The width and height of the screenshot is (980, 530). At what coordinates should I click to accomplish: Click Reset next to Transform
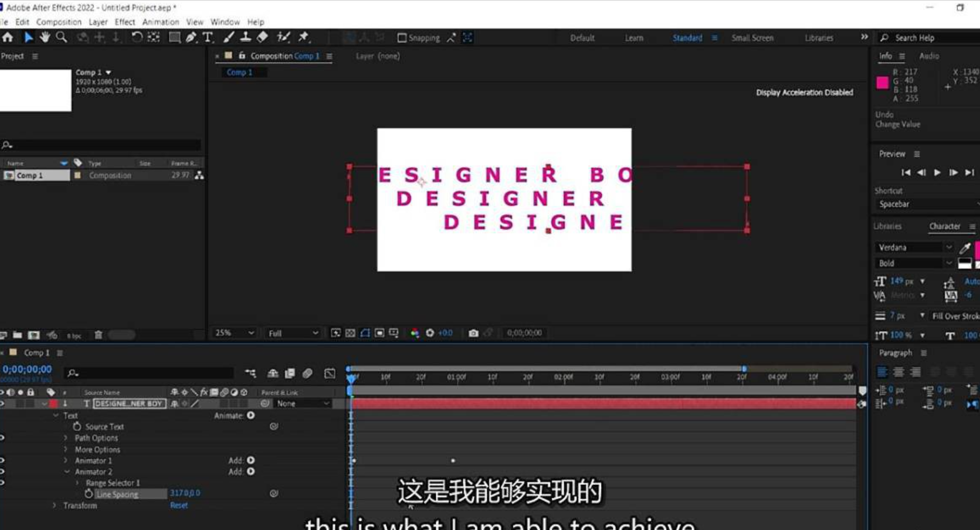click(179, 505)
